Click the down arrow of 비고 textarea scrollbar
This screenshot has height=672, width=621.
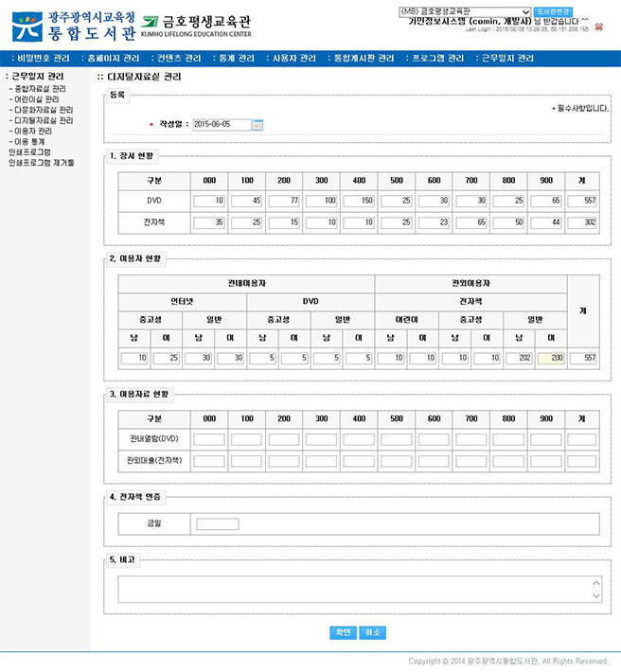coord(595,595)
